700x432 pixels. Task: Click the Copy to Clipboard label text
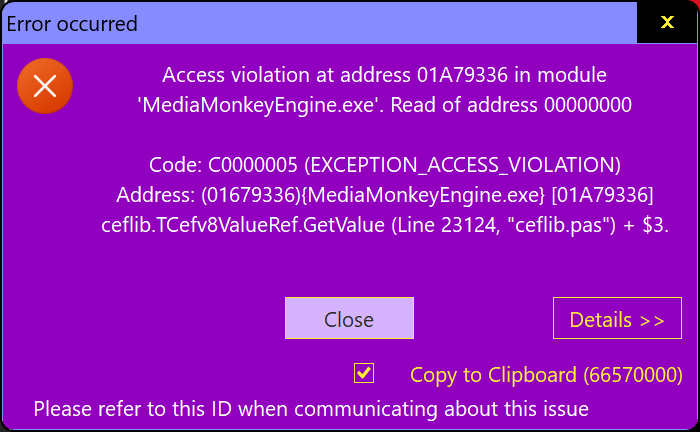coord(492,376)
